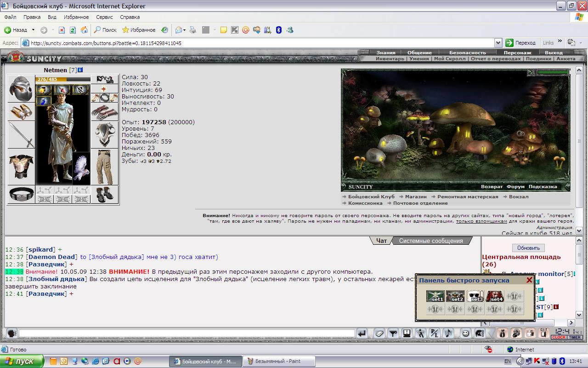Click the Переход go button
The width and height of the screenshot is (588, 368).
point(520,43)
